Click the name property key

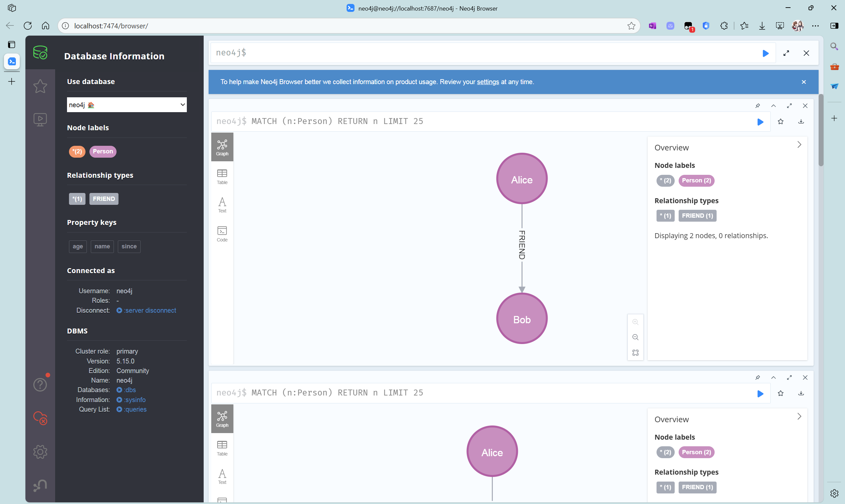[x=102, y=247]
